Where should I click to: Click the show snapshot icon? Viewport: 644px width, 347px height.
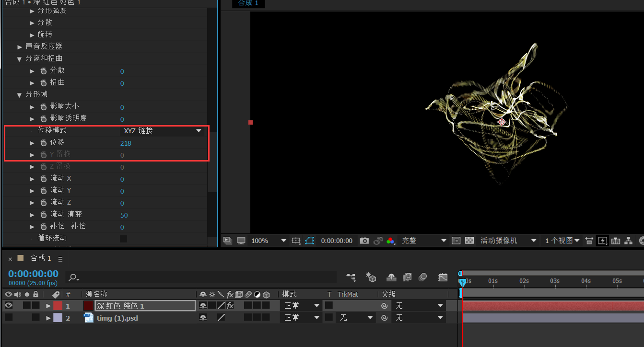pos(378,241)
